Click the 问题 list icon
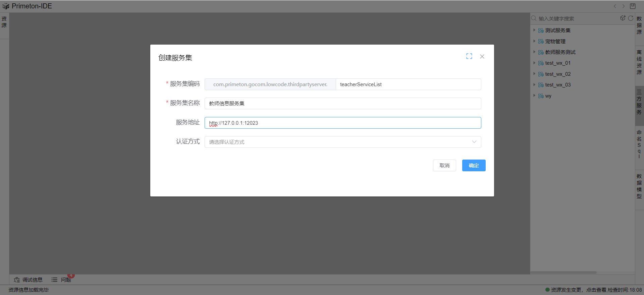The image size is (644, 295). pos(54,280)
